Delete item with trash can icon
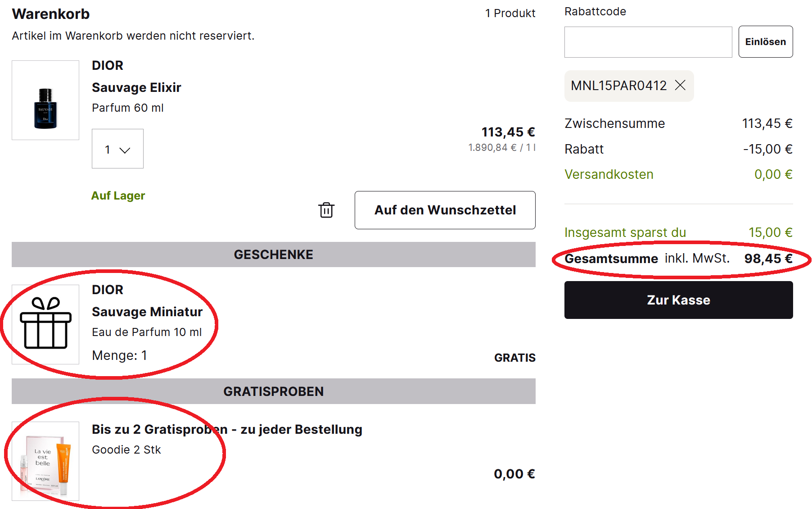The image size is (812, 509). coord(326,210)
